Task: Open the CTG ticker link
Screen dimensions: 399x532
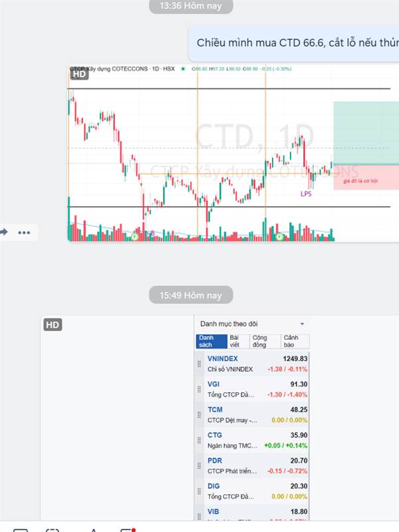Action: pyautogui.click(x=214, y=435)
